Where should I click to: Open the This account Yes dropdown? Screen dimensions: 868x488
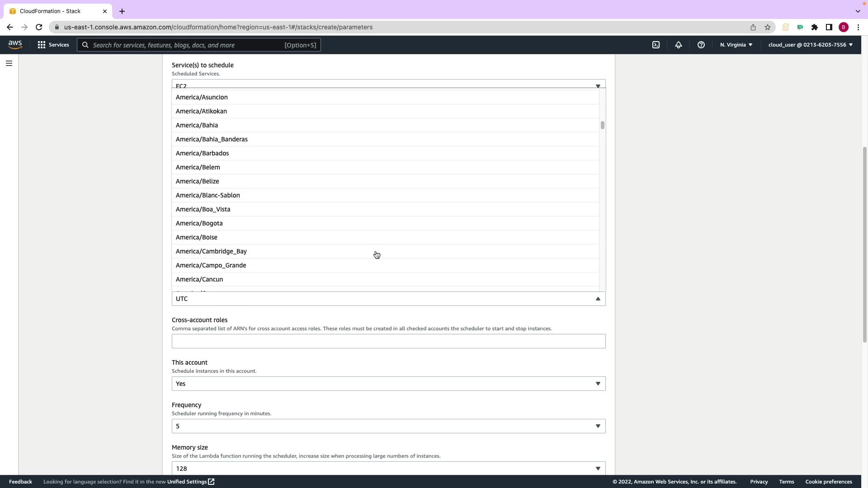click(x=388, y=384)
